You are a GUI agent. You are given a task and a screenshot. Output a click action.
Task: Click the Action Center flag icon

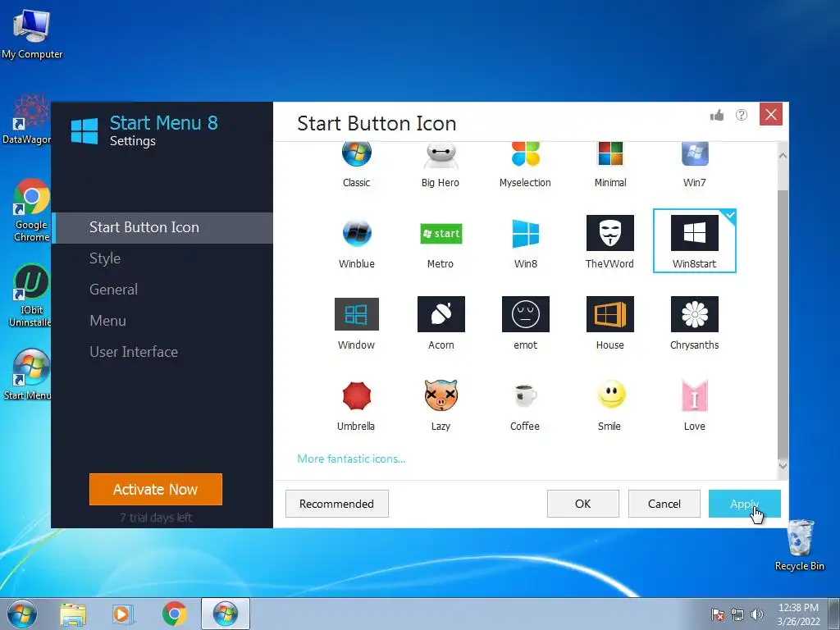point(717,614)
